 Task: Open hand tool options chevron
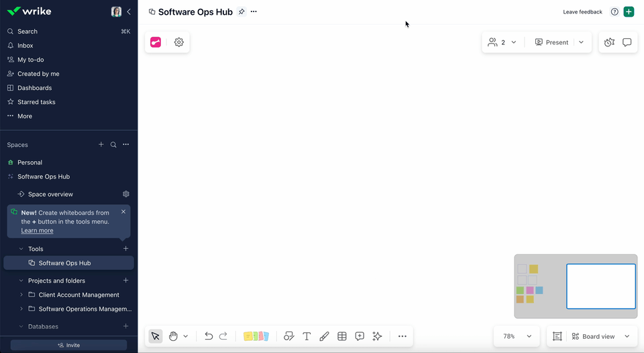186,336
